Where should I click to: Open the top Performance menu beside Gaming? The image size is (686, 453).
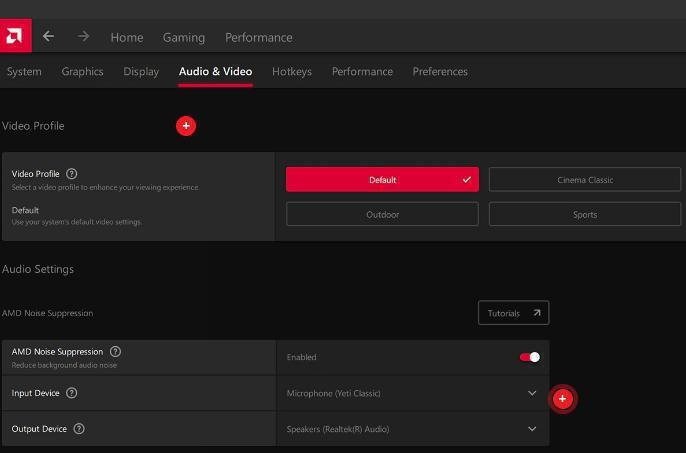(x=259, y=38)
